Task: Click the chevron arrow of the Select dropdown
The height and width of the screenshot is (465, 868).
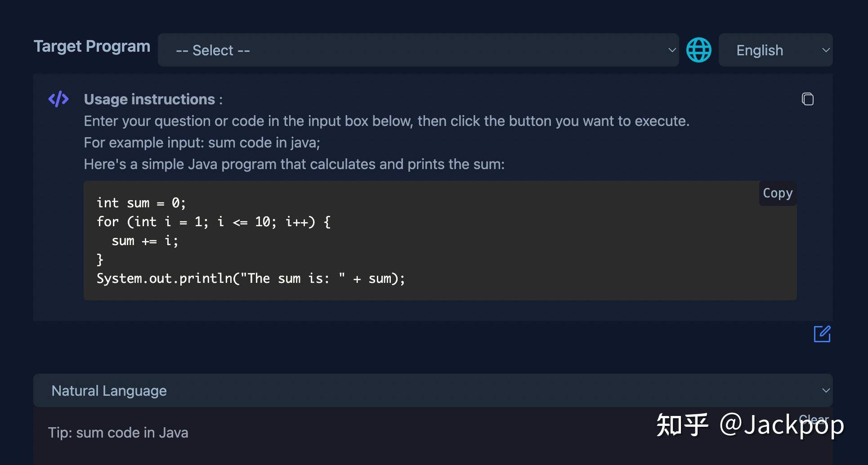Action: [x=672, y=50]
